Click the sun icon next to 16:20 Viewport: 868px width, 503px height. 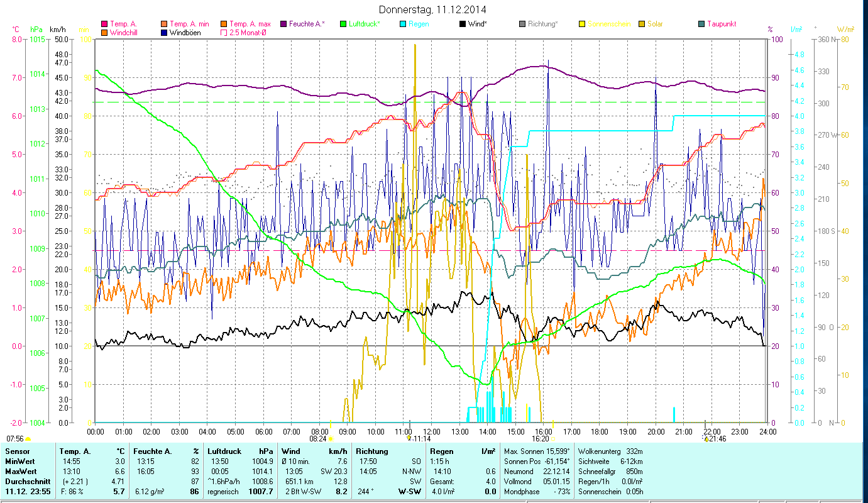(553, 439)
